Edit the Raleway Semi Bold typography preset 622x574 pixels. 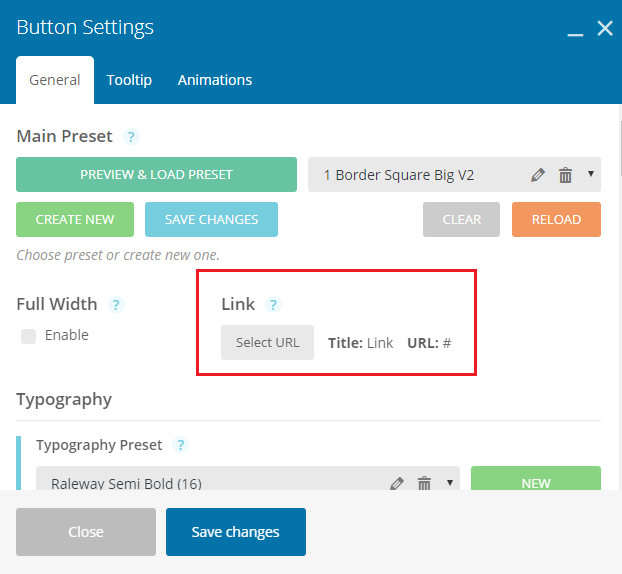397,483
